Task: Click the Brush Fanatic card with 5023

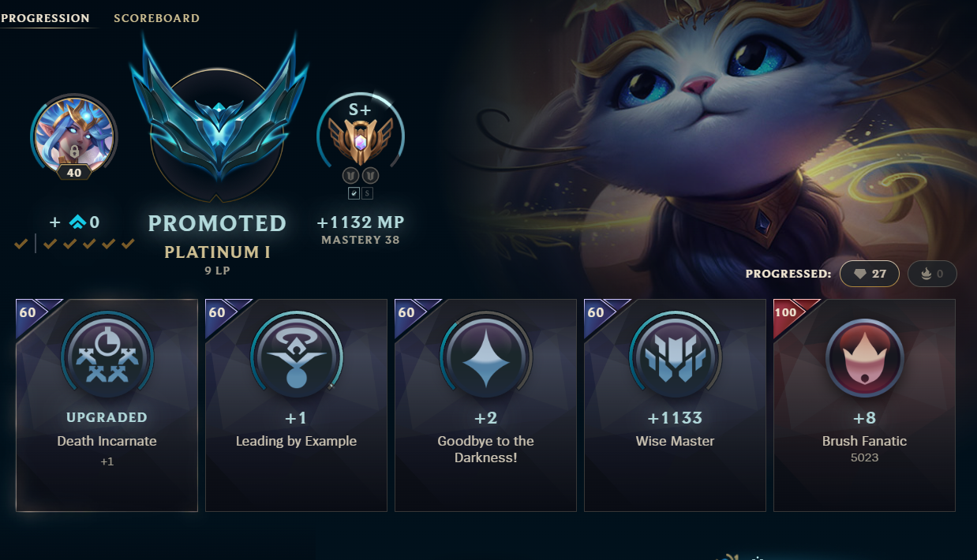Action: (864, 405)
